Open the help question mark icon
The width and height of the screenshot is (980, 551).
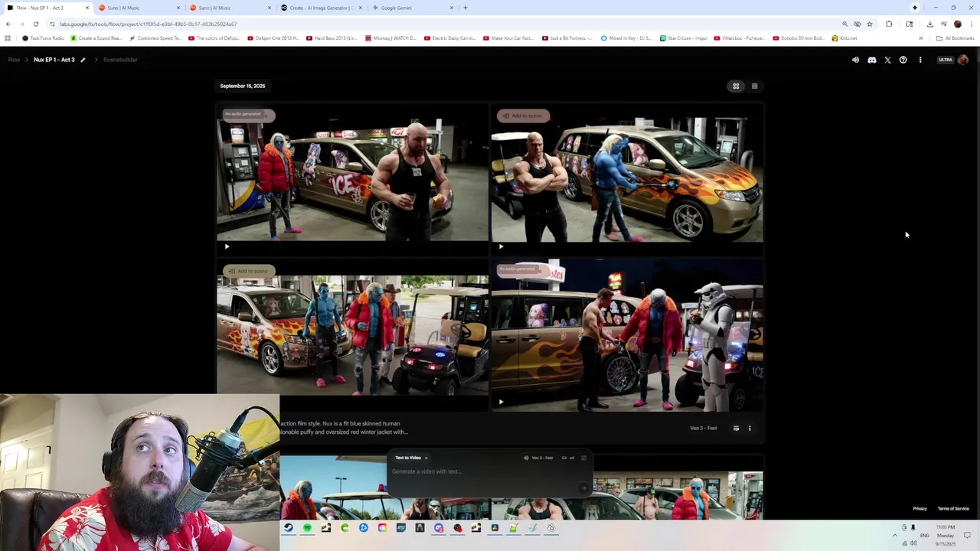tap(903, 60)
